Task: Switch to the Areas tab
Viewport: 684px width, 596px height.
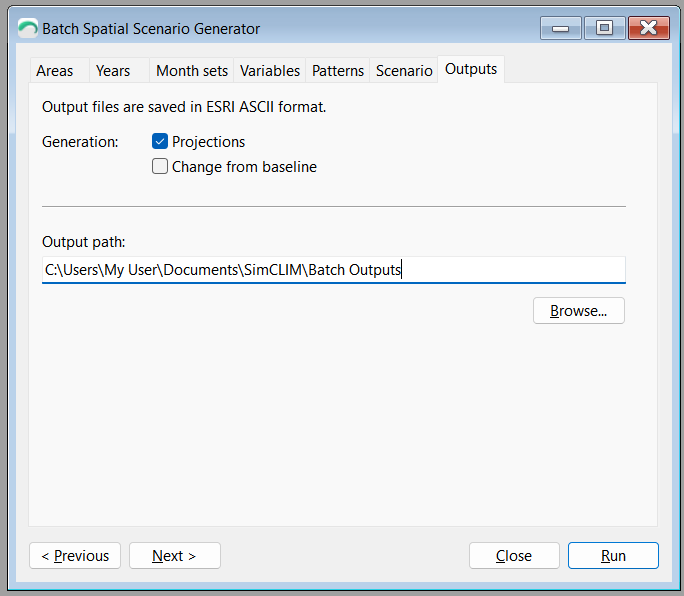Action: coord(55,71)
